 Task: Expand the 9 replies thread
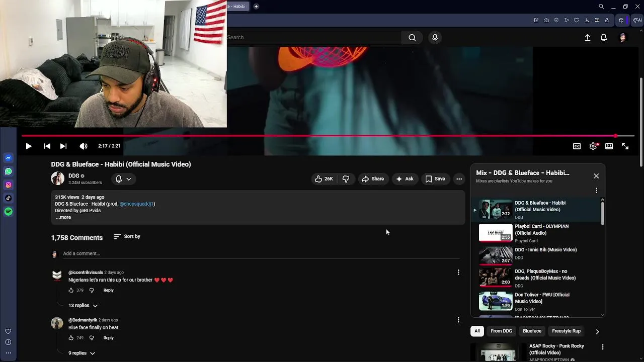point(82,353)
